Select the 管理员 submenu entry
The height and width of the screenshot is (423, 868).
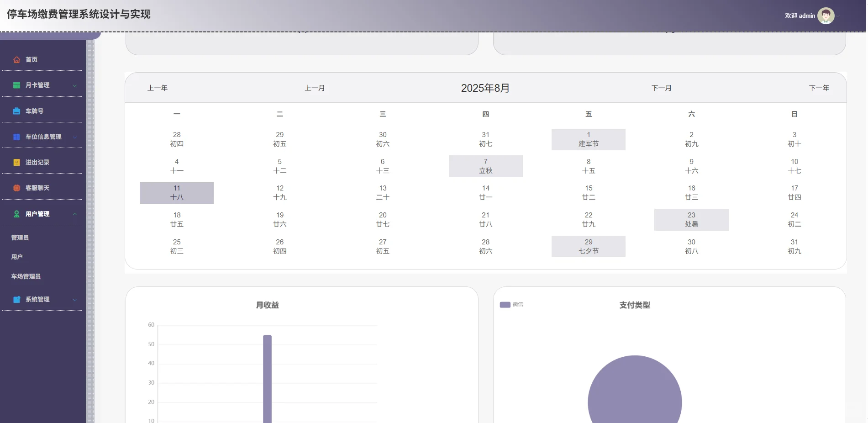point(20,238)
